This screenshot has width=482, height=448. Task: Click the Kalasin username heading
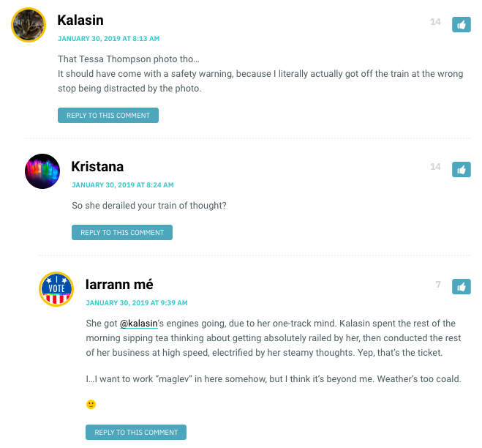point(80,20)
